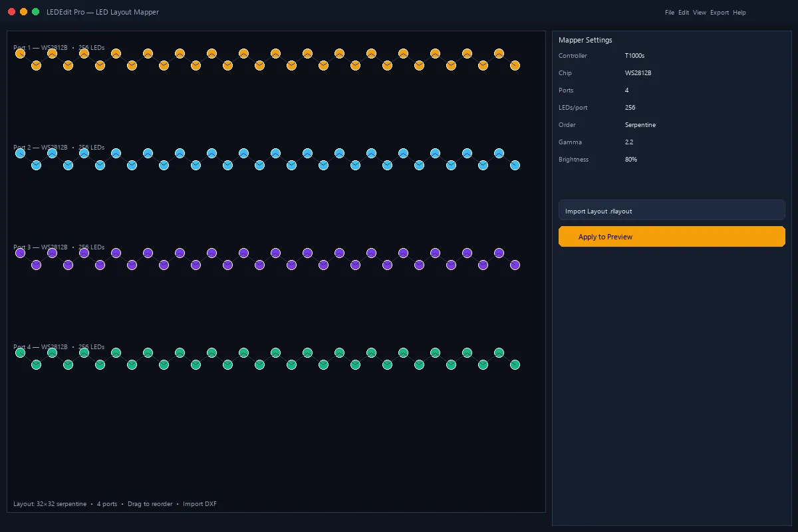
Task: Click the Port 3 — WS2812B strip label
Action: coord(41,247)
